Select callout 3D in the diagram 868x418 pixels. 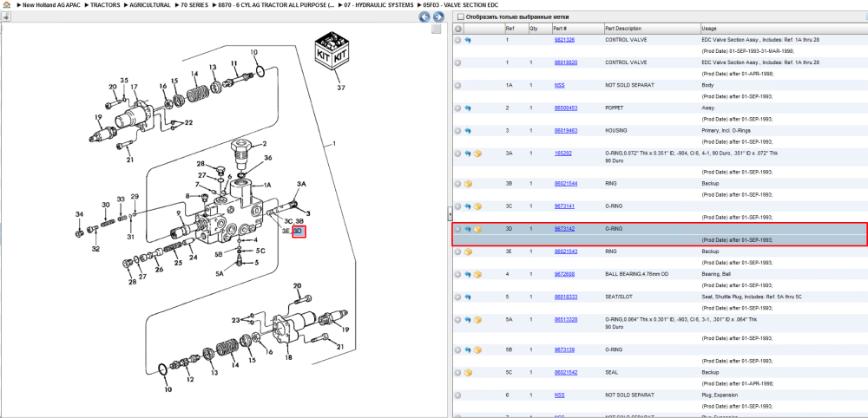pyautogui.click(x=299, y=232)
